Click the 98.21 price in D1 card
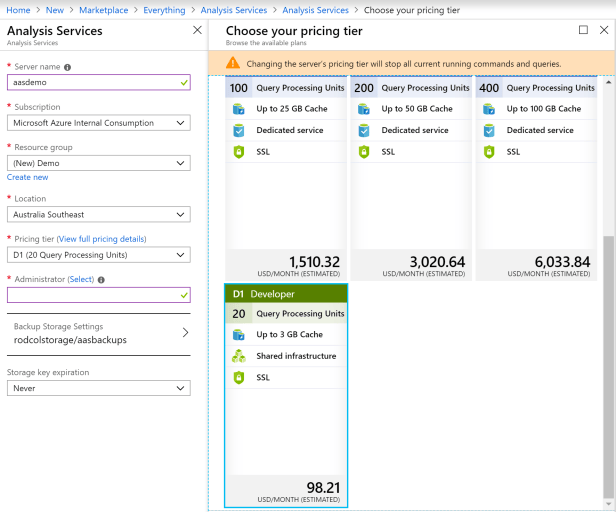616x512 pixels. (323, 488)
